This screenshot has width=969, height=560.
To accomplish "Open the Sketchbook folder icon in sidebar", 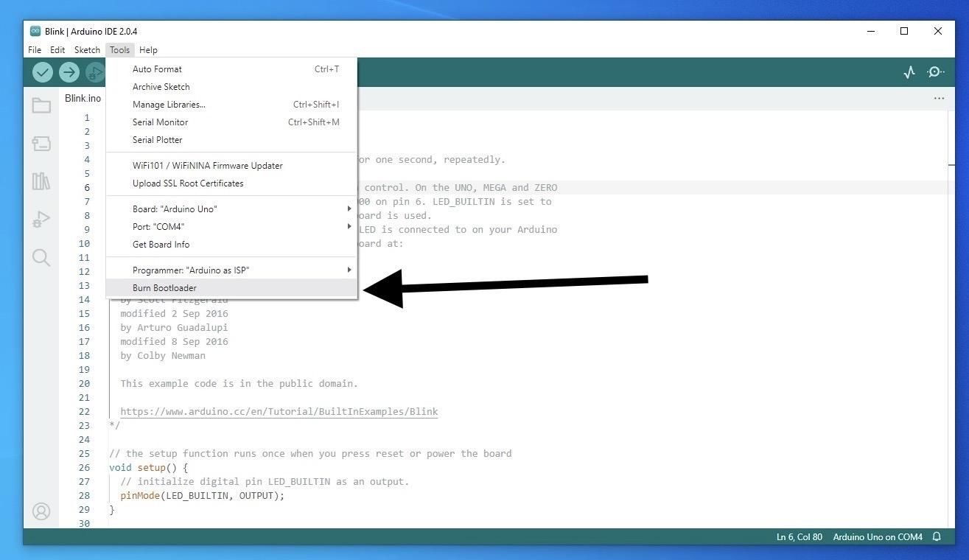I will [41, 105].
